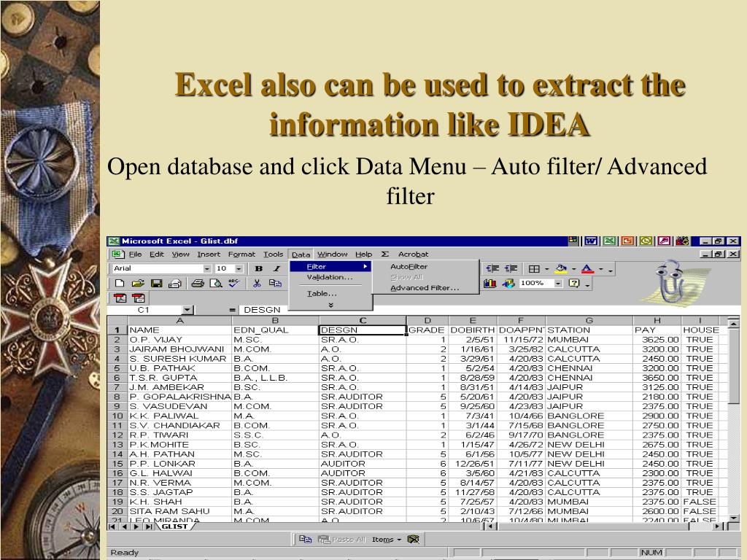Click the Outlook icon in the Office shortcut bar
747x560 pixels.
tap(646, 241)
